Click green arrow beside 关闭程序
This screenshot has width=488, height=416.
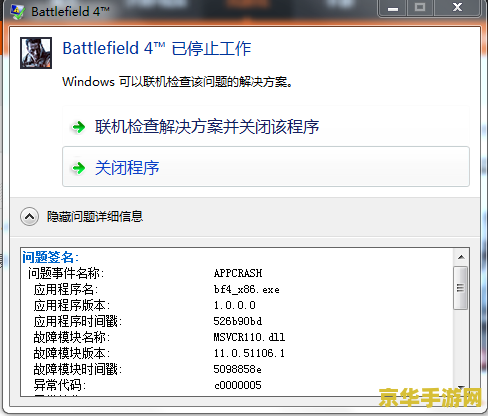(x=79, y=168)
